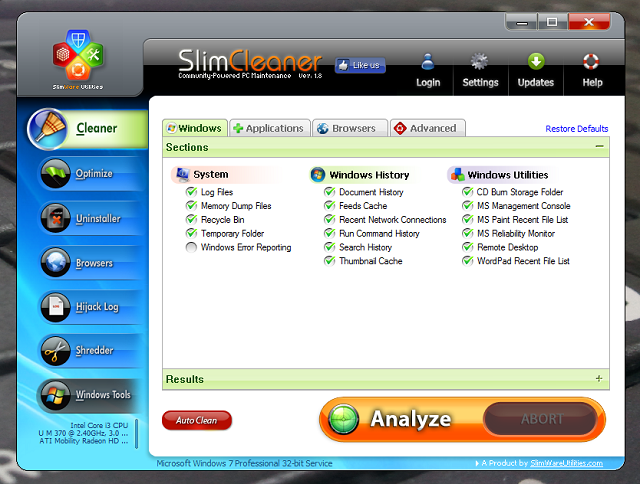Viewport: 640px width, 484px height.
Task: Uncheck CD Burn Storage Folder
Action: click(x=467, y=192)
